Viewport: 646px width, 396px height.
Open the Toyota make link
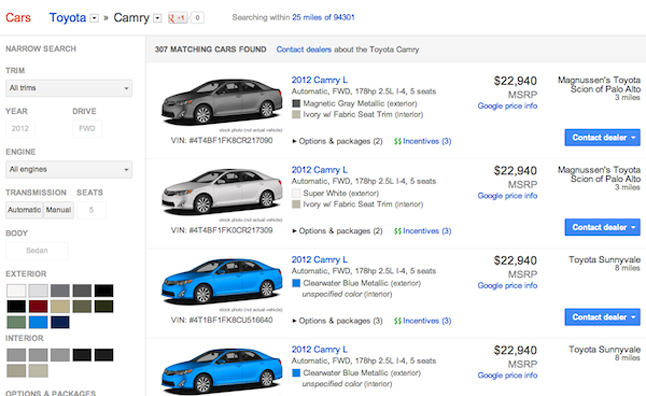coord(68,18)
